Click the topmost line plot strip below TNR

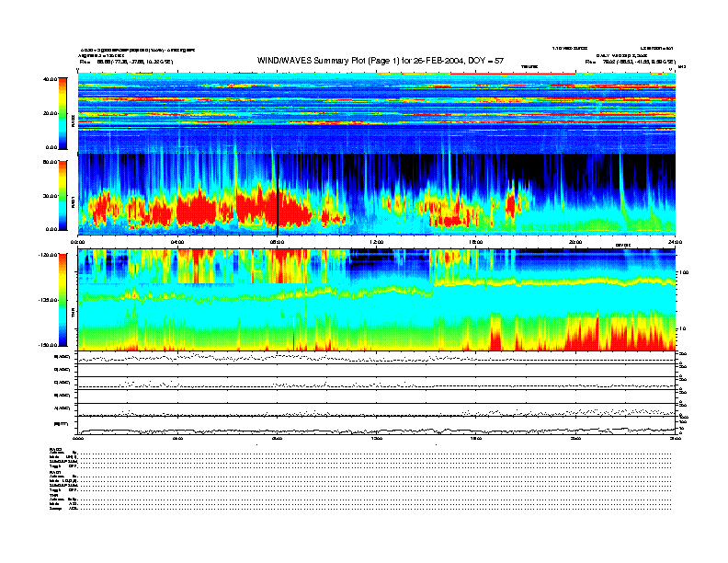[x=376, y=357]
